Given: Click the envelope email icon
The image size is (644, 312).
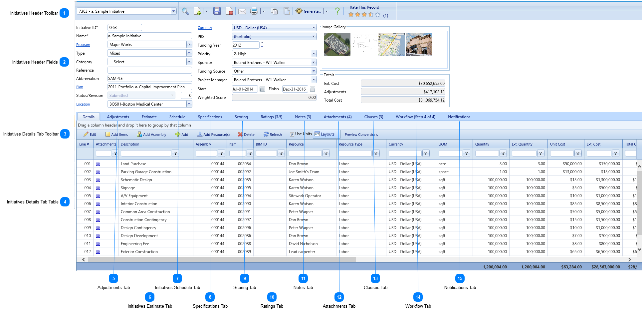Looking at the screenshot, I should coord(242,11).
